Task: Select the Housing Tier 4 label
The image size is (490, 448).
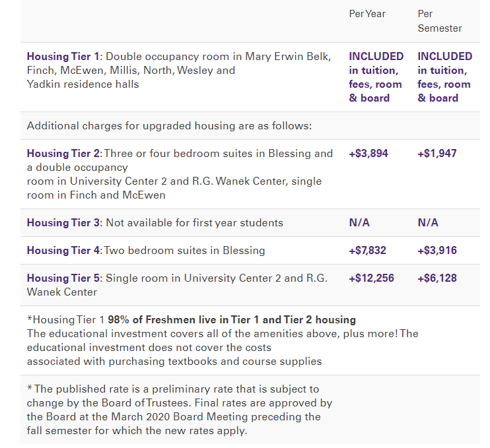Action: click(x=63, y=251)
